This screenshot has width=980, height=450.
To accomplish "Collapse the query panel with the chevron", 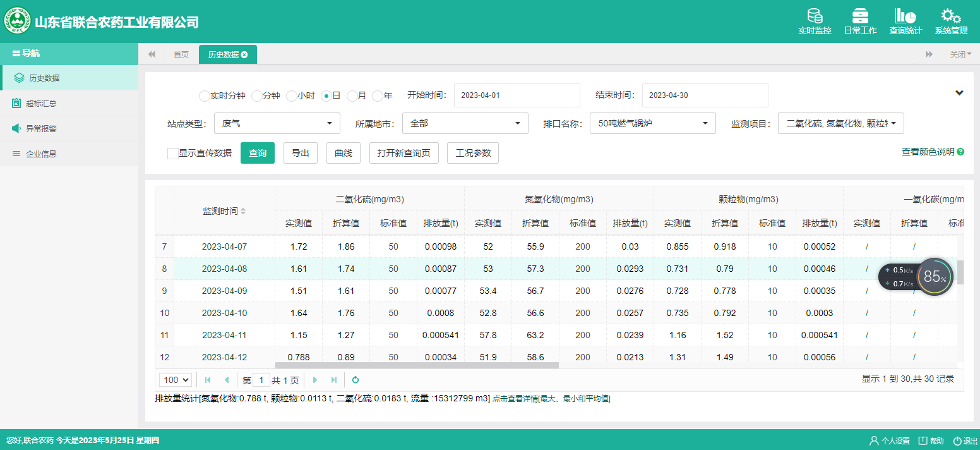I will [959, 93].
